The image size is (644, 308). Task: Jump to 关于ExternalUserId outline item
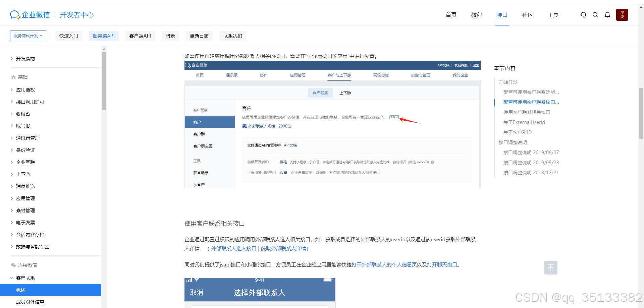524,122
